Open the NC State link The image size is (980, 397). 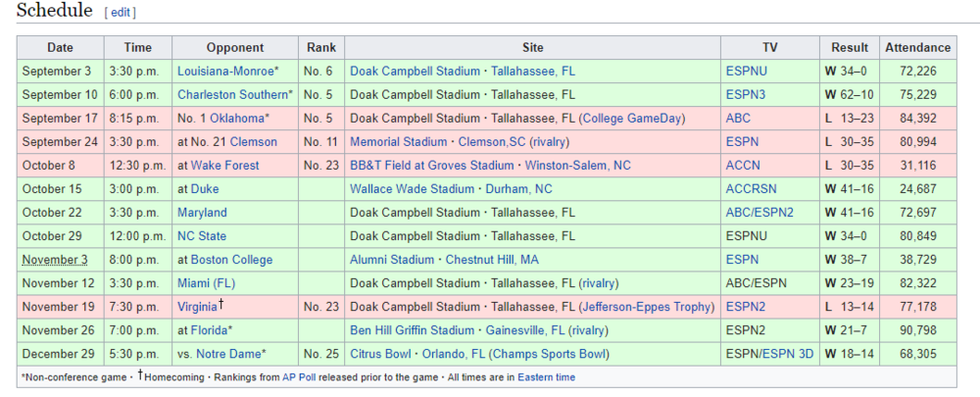[202, 236]
